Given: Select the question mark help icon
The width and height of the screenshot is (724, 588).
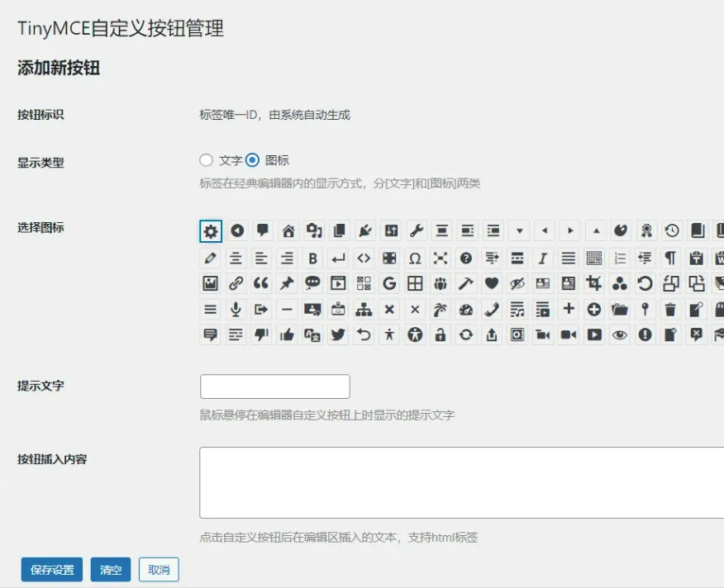Looking at the screenshot, I should [466, 258].
